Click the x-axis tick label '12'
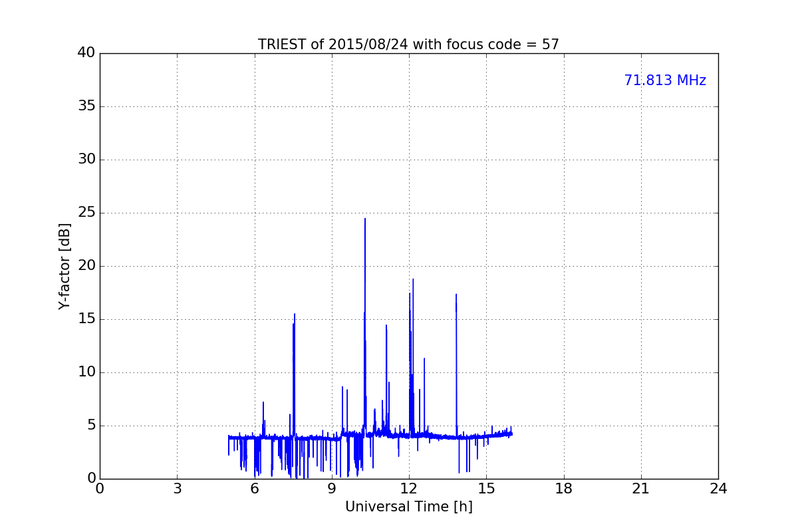 click(409, 488)
